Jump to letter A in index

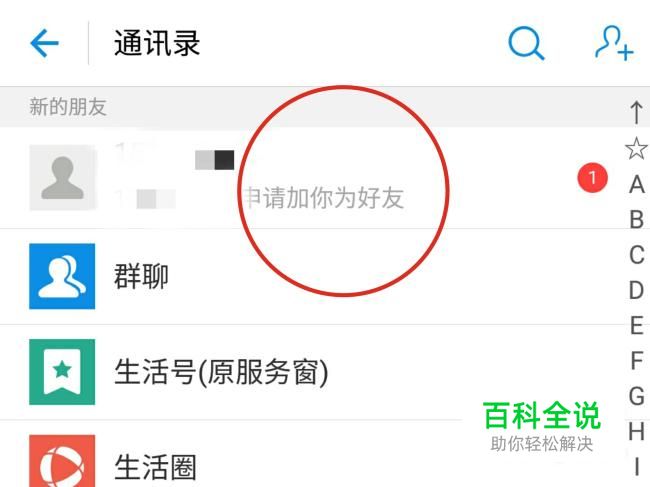point(637,184)
